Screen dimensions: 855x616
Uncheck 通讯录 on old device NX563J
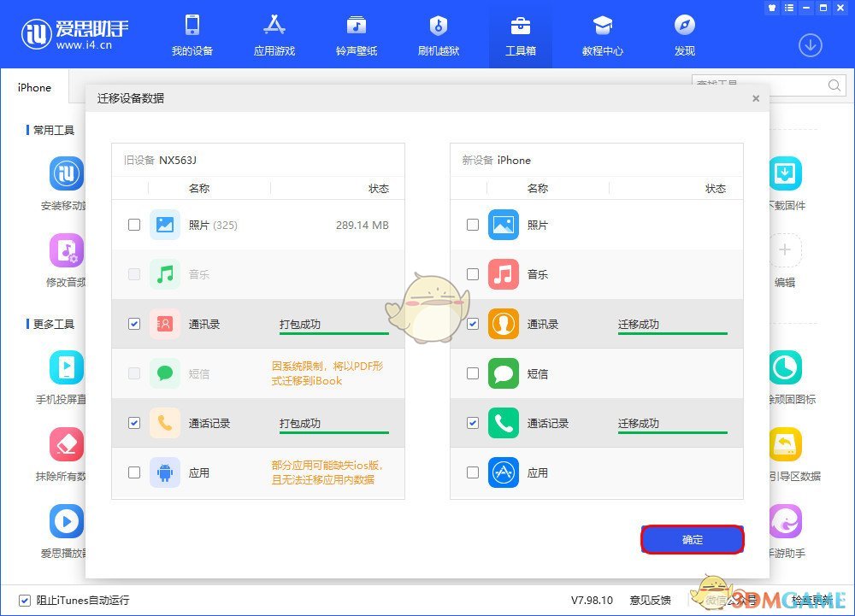[134, 324]
